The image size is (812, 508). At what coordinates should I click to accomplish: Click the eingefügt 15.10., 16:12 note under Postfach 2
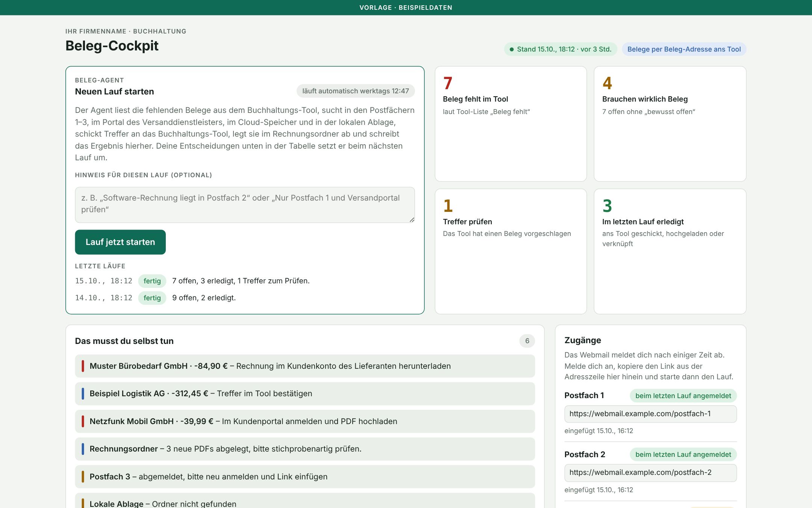[599, 490]
